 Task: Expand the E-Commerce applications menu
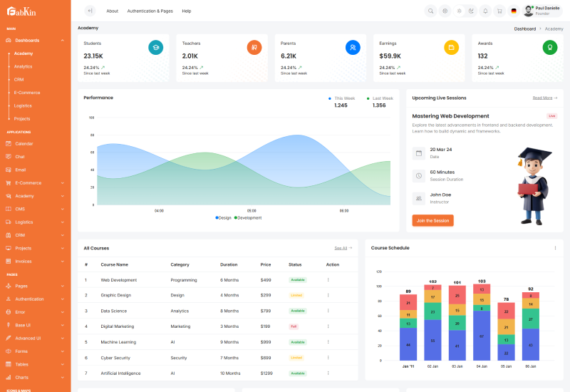point(36,182)
